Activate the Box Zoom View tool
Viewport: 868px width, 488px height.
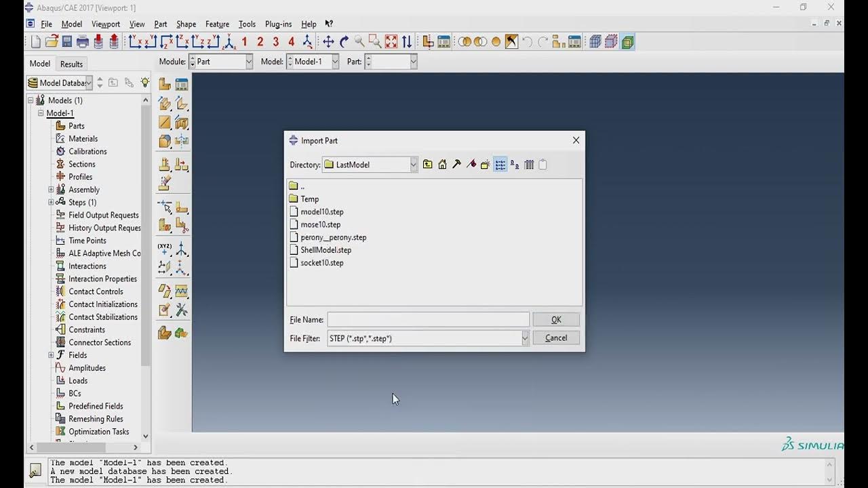[375, 42]
